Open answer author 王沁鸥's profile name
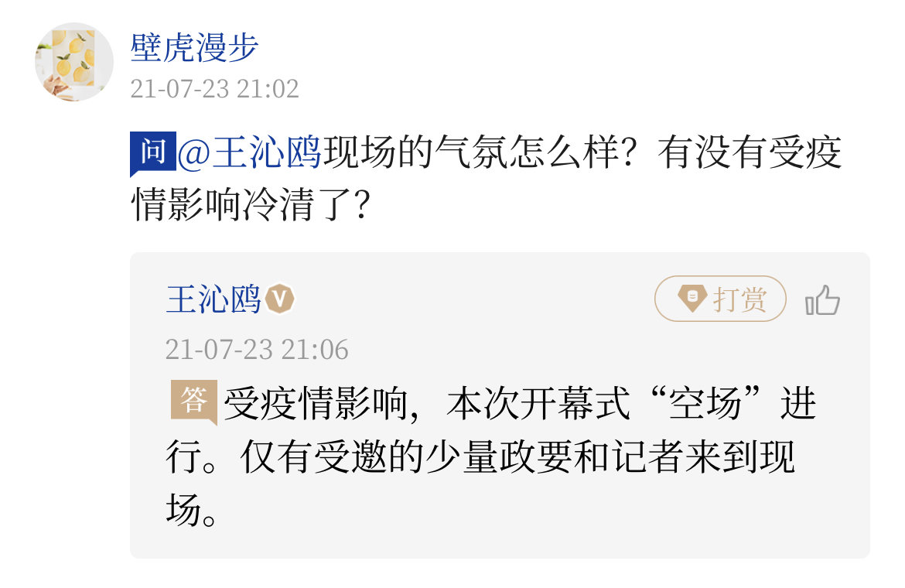The image size is (905, 588). [213, 299]
